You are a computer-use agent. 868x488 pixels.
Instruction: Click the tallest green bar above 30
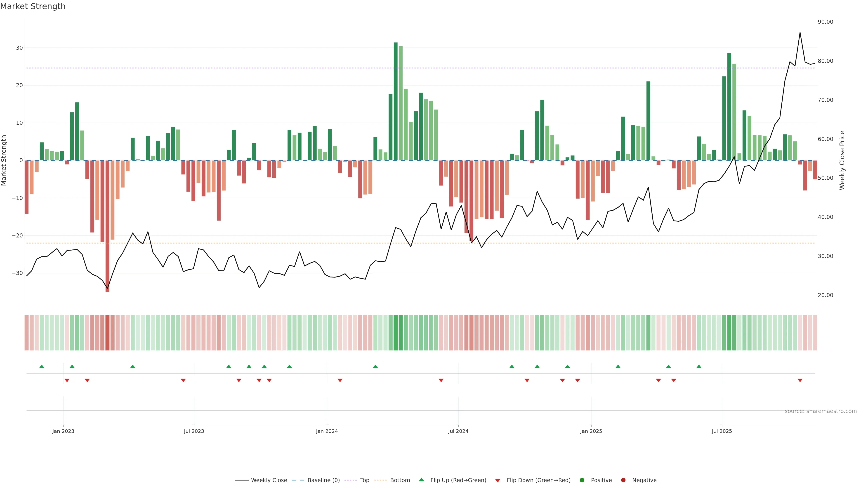[396, 101]
